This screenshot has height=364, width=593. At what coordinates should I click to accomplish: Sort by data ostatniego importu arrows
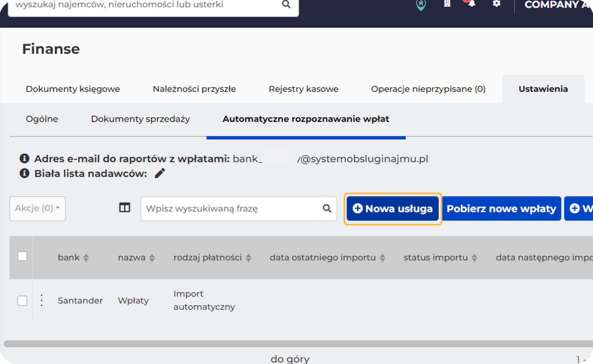382,258
